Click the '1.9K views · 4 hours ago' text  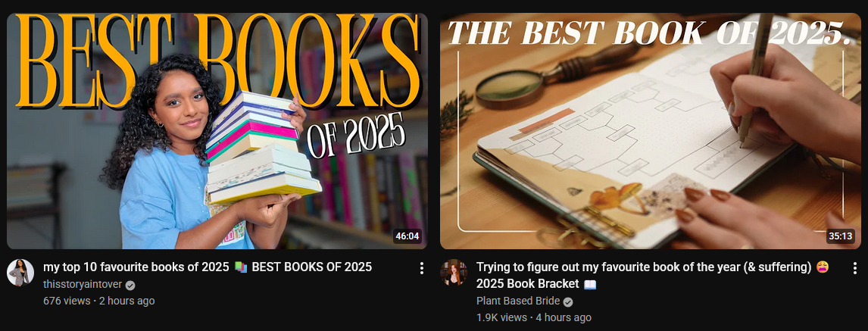[x=534, y=317]
